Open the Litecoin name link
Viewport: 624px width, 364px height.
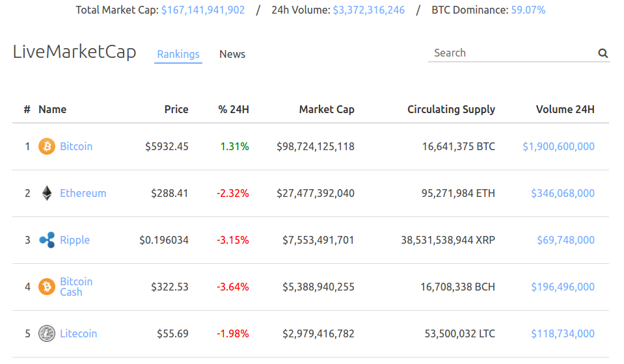pyautogui.click(x=78, y=333)
